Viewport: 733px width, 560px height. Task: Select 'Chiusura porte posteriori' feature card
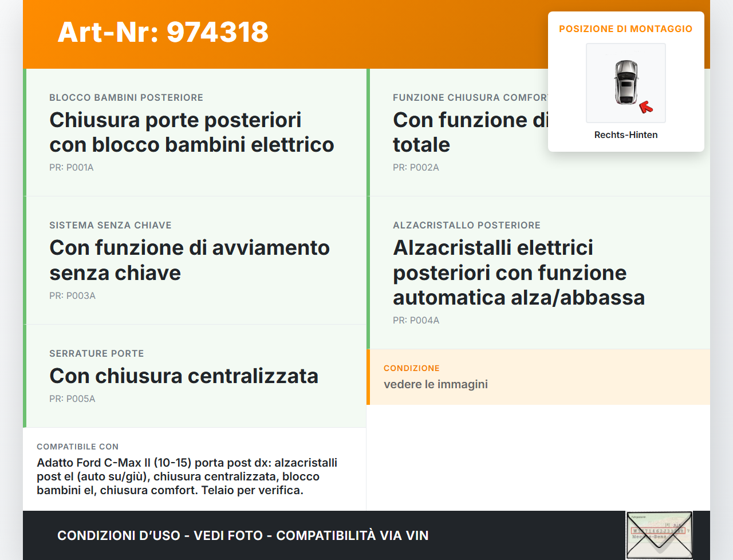191,132
